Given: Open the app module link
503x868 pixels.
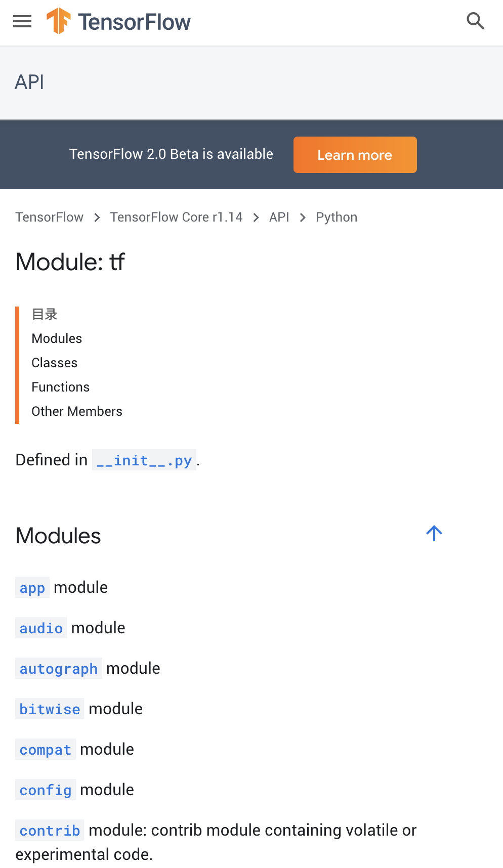Looking at the screenshot, I should (32, 588).
